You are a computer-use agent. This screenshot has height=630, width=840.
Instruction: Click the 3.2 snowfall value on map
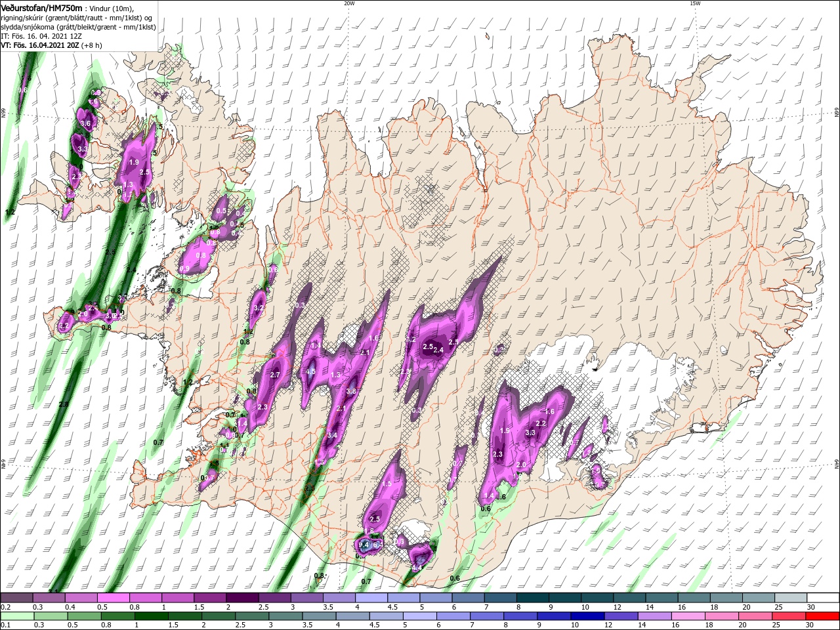(x=258, y=308)
